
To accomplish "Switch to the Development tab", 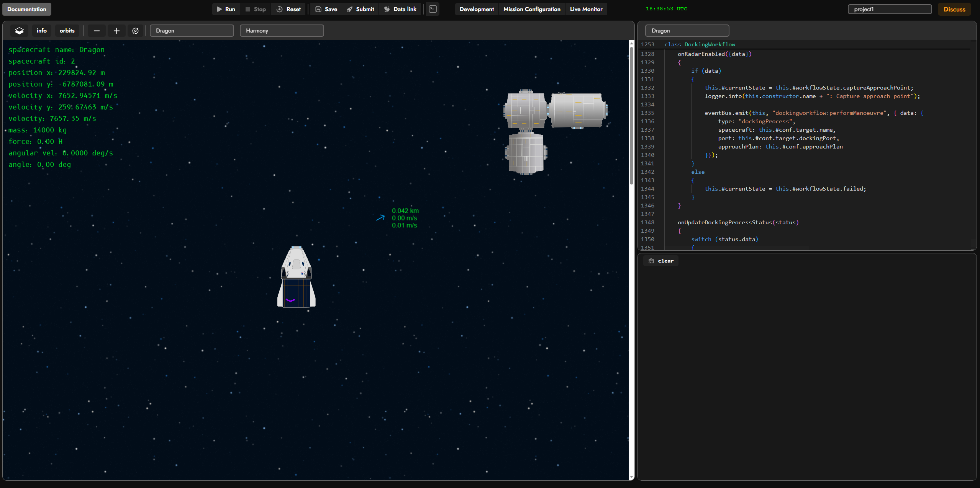I will [477, 9].
